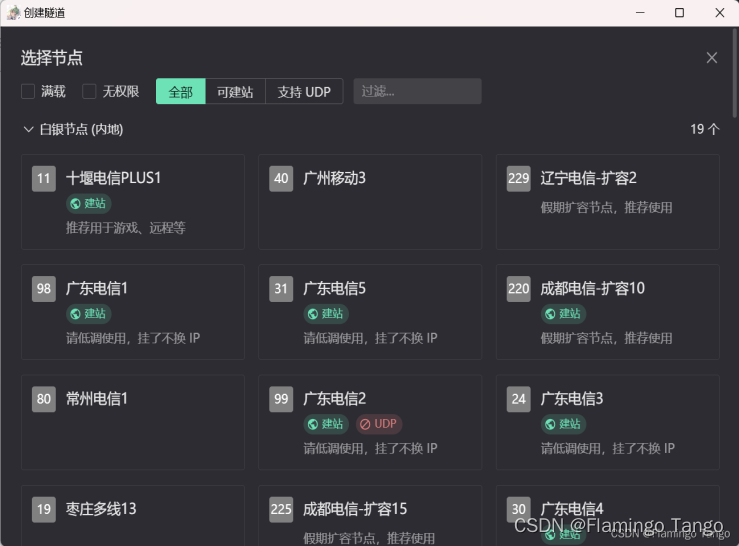Select node 广州移动3
739x546 pixels.
coord(370,202)
